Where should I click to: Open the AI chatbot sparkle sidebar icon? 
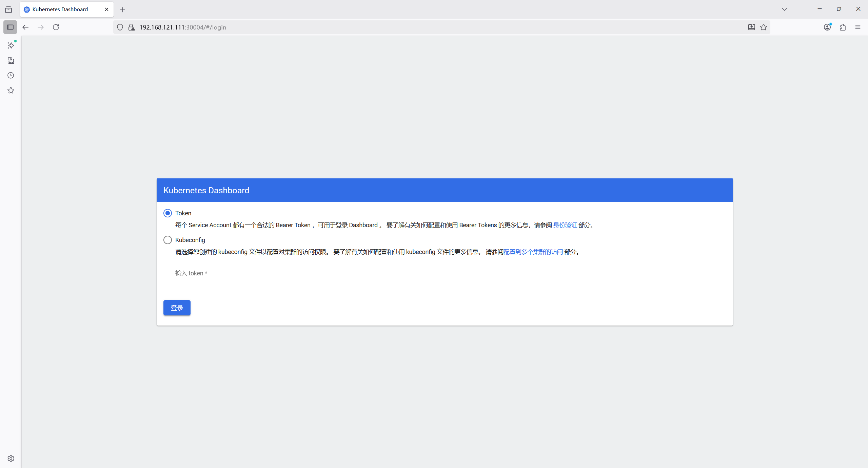pyautogui.click(x=11, y=45)
